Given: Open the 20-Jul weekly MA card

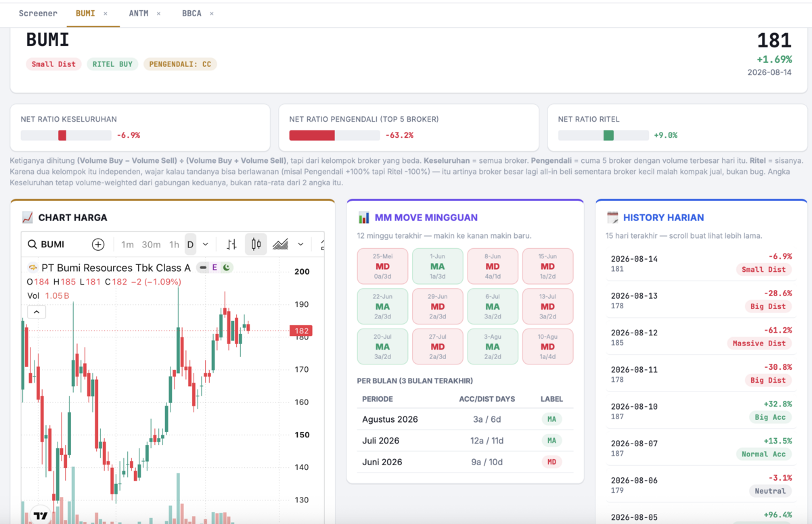Looking at the screenshot, I should tap(382, 346).
